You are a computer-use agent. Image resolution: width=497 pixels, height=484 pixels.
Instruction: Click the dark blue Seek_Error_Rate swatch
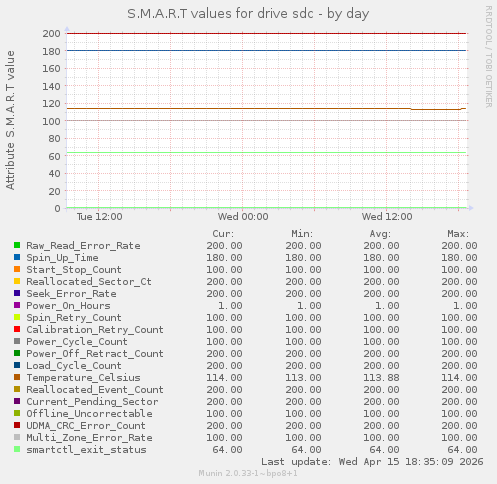click(x=17, y=293)
